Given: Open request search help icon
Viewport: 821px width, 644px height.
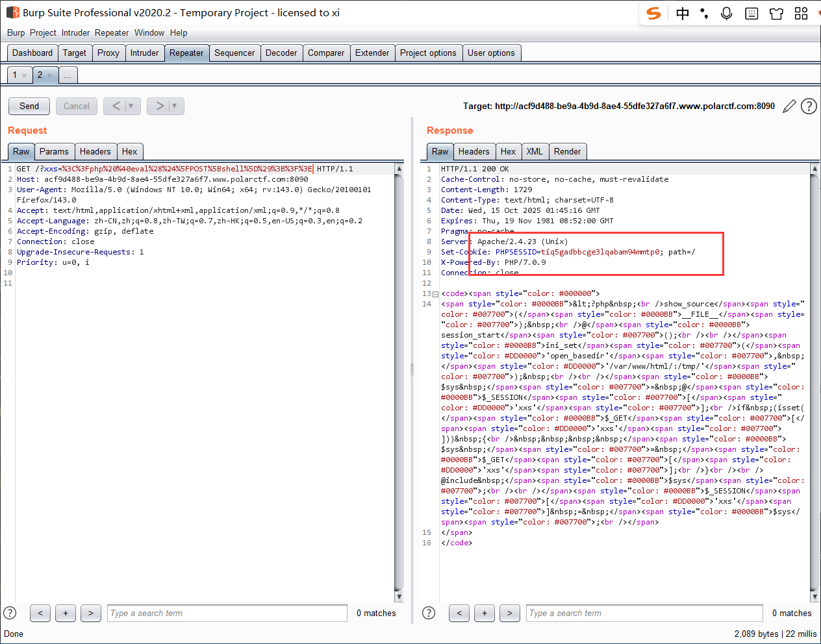Looking at the screenshot, I should 10,613.
